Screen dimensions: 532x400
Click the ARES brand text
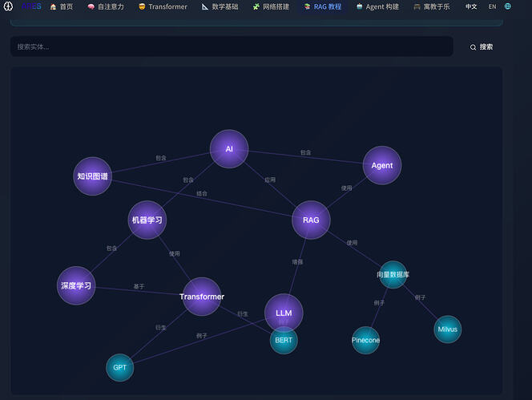pos(31,6)
